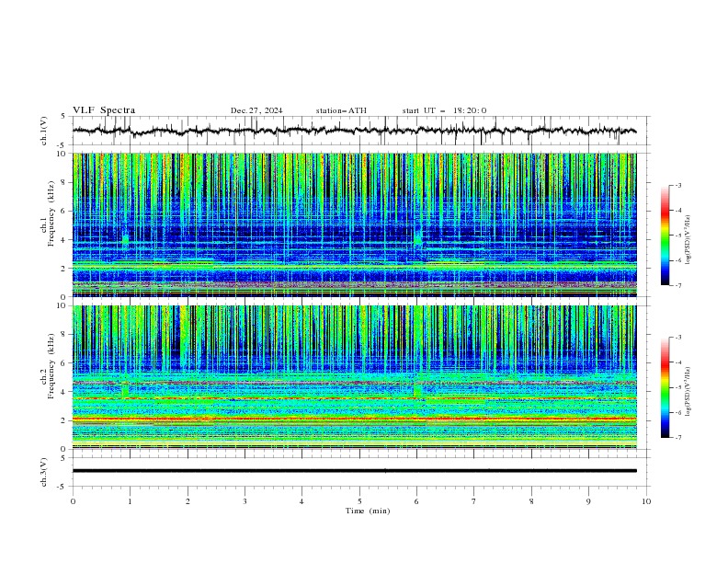Click the 'ch.3(V)' axis label
Viewport: 728px width, 563px height.
click(x=44, y=472)
